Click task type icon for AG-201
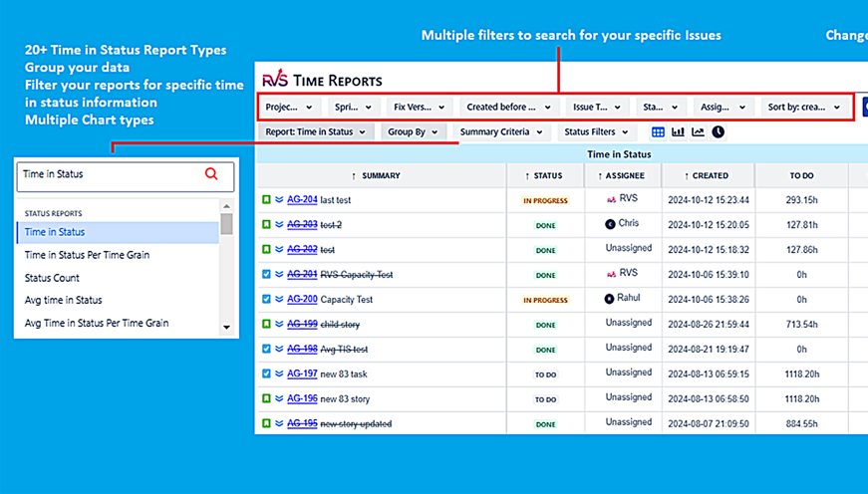The width and height of the screenshot is (868, 494). (266, 274)
